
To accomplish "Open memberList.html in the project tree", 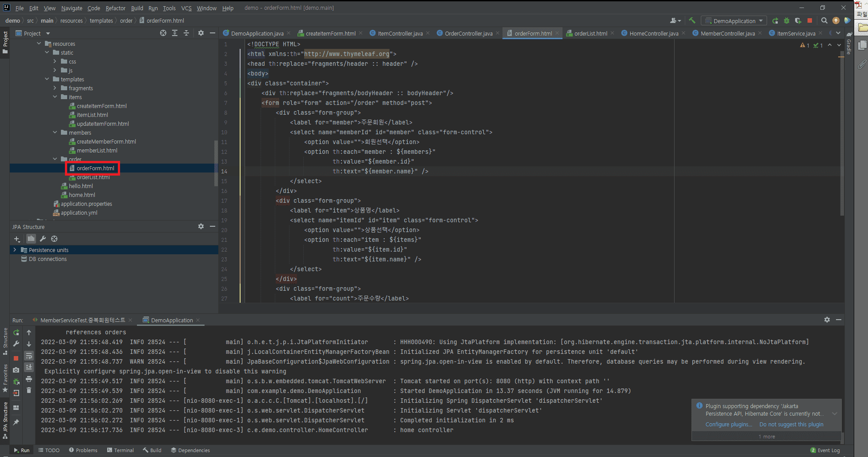I will pos(97,150).
